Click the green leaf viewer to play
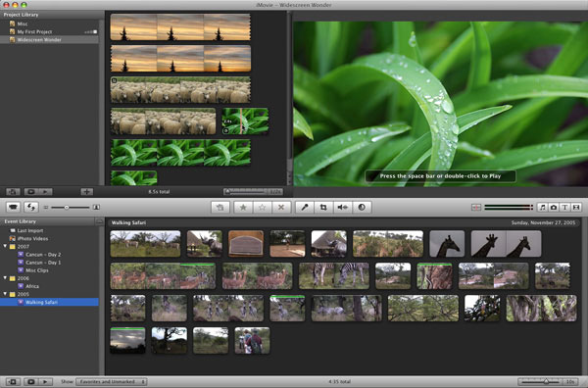Screen dimensions: 588x388 (x=440, y=104)
